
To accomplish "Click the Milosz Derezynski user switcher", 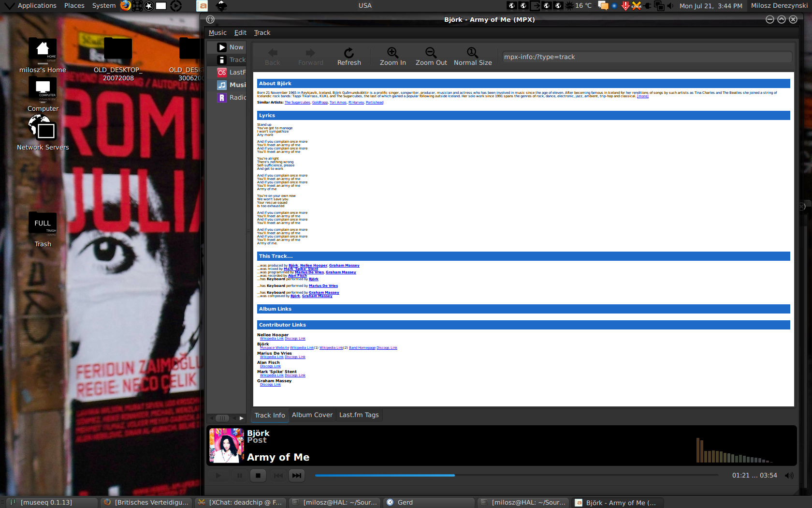I will (x=779, y=6).
